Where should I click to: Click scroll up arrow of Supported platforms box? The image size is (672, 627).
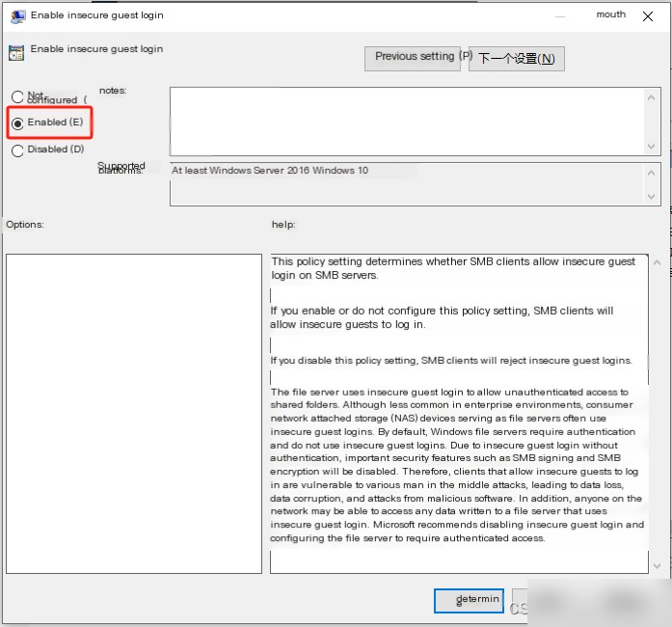652,173
